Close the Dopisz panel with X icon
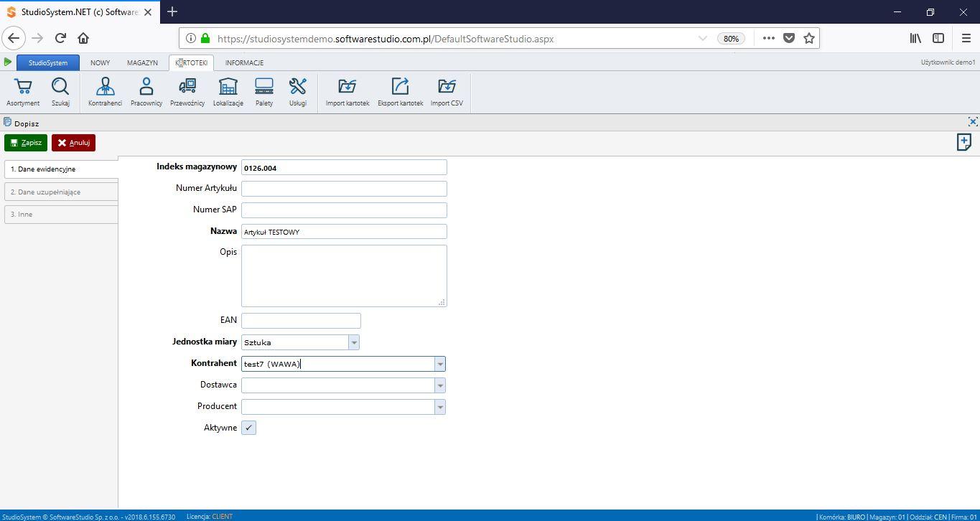The width and height of the screenshot is (980, 521). click(973, 121)
